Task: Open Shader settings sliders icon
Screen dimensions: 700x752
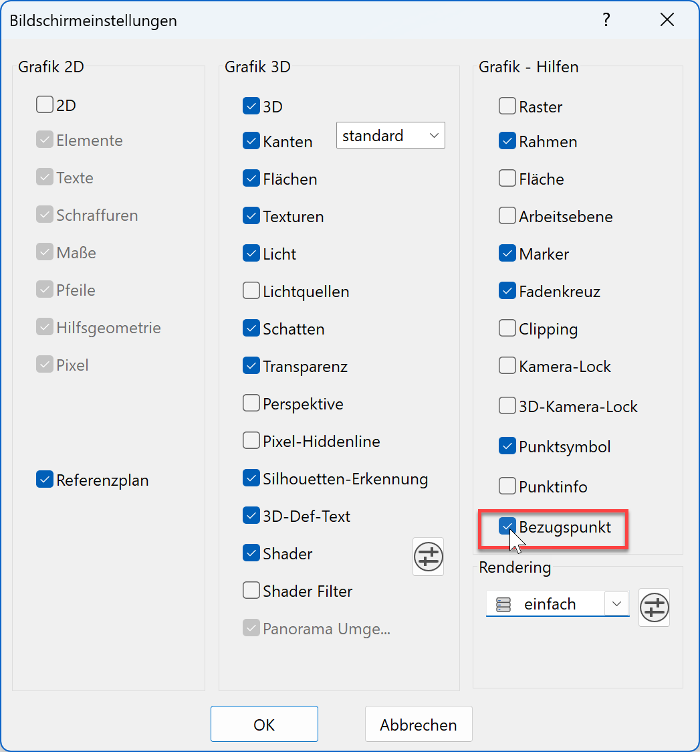Action: tap(429, 556)
